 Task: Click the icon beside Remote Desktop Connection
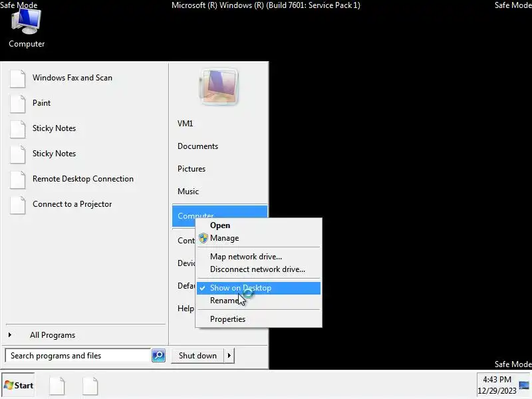coord(18,180)
